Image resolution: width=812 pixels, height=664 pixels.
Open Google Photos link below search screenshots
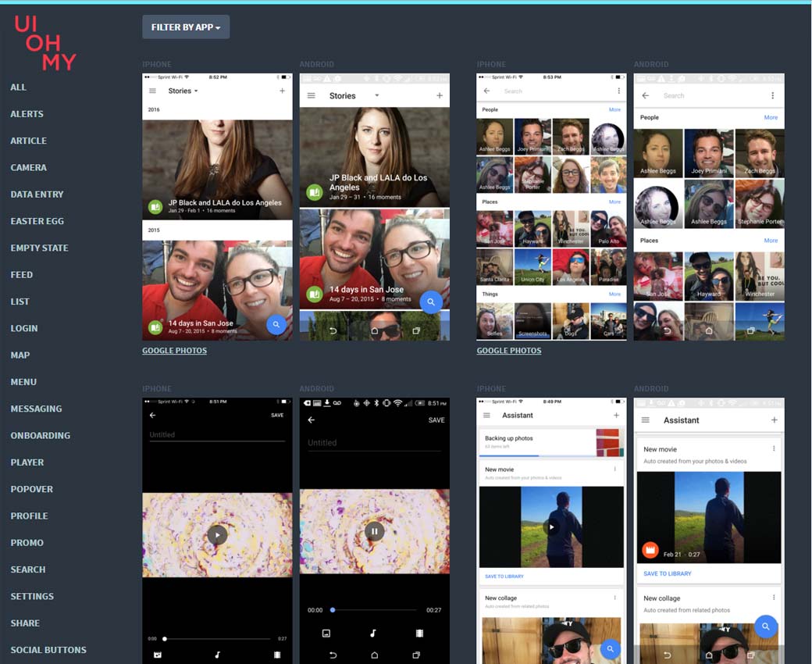click(x=508, y=351)
